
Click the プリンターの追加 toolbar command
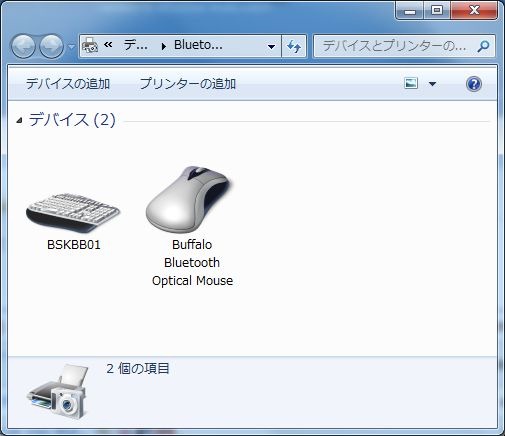188,83
